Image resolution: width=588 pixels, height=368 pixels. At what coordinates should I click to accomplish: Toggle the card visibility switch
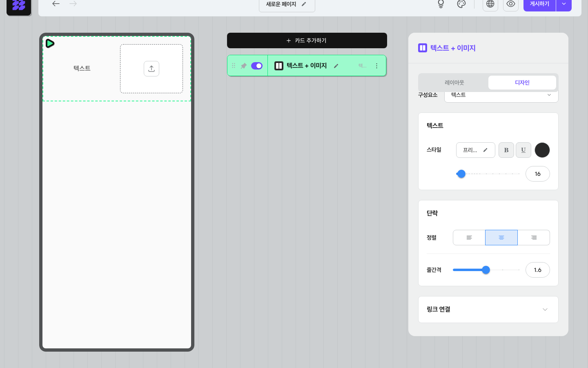tap(257, 66)
